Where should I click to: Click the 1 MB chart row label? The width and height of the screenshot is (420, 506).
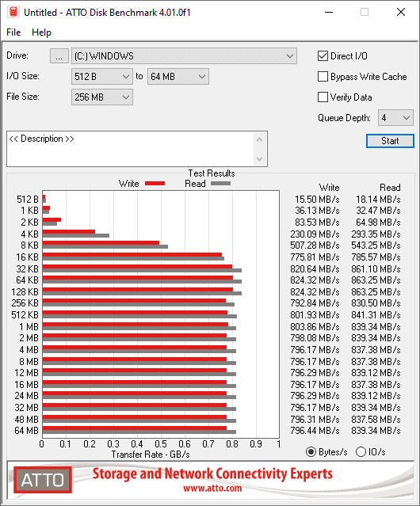29,326
